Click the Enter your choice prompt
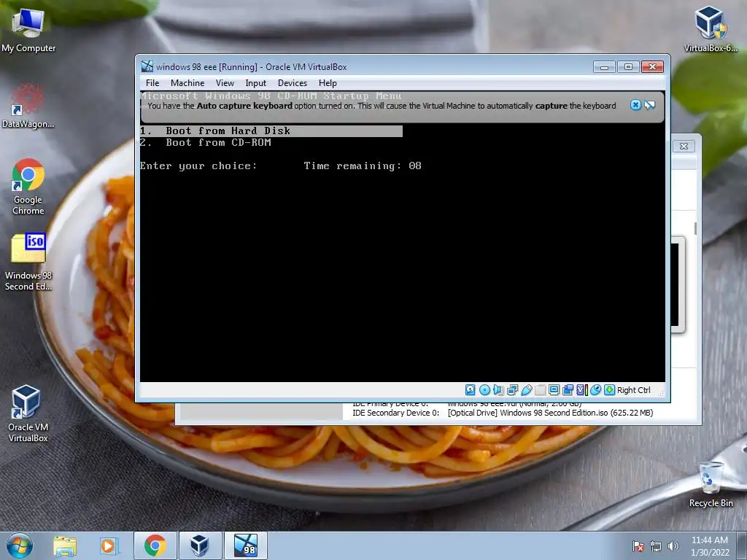The width and height of the screenshot is (747, 560). pyautogui.click(x=198, y=166)
